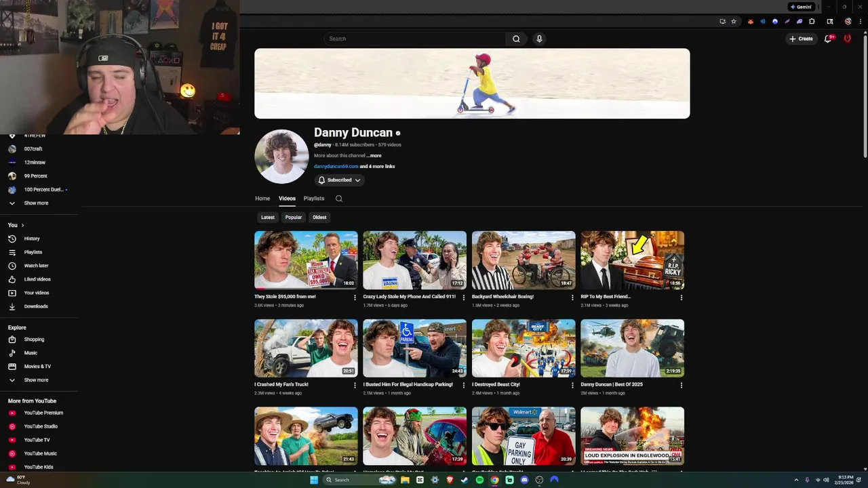Show hidden system tray icons chevron
The image size is (868, 488).
click(x=797, y=480)
